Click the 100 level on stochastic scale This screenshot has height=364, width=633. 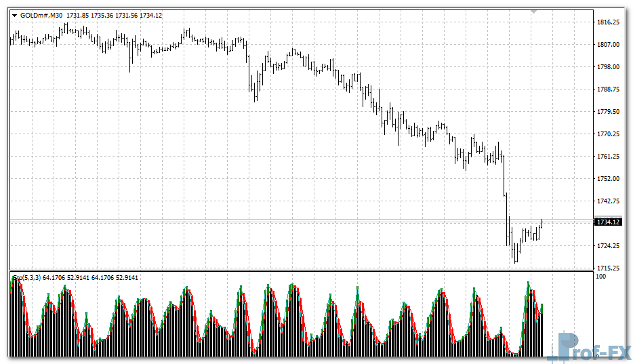pyautogui.click(x=600, y=277)
